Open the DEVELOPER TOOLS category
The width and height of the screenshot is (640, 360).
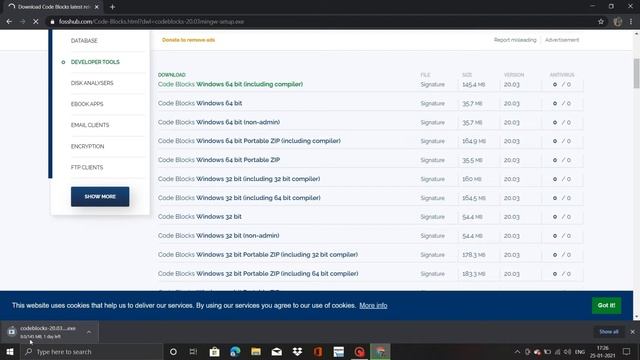pyautogui.click(x=95, y=62)
